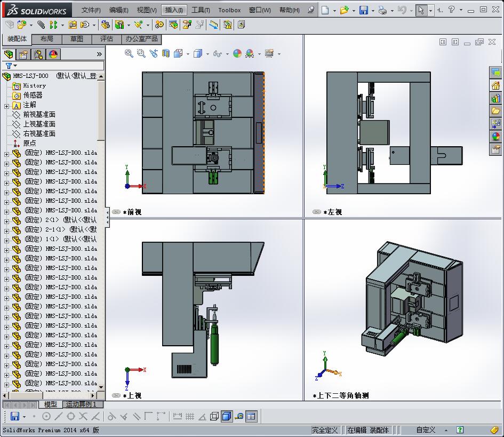Click the 自定义 unit system in status bar
This screenshot has width=504, height=437.
(426, 430)
